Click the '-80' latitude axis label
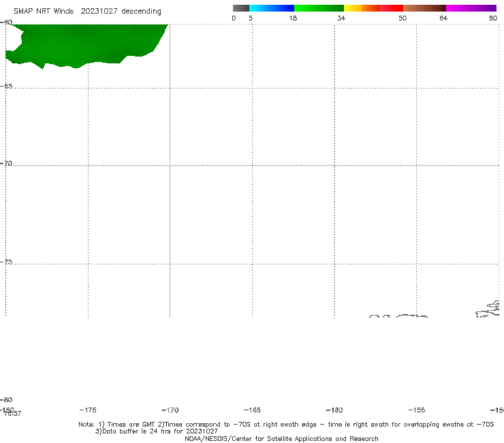 [6, 399]
